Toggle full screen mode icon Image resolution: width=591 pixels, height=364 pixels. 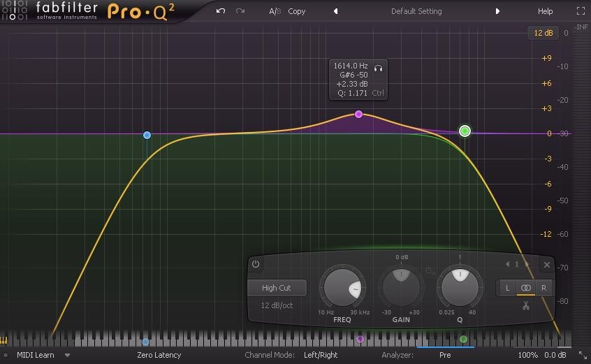581,11
